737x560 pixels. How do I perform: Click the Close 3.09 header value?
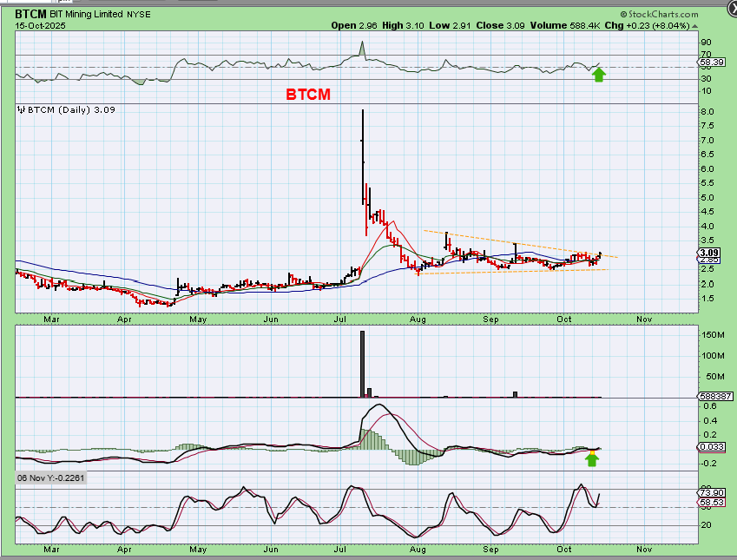click(x=500, y=25)
